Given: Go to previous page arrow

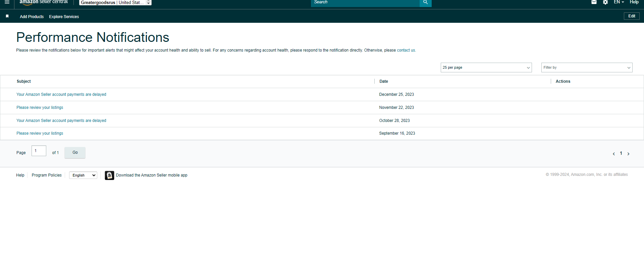Looking at the screenshot, I should tap(614, 154).
